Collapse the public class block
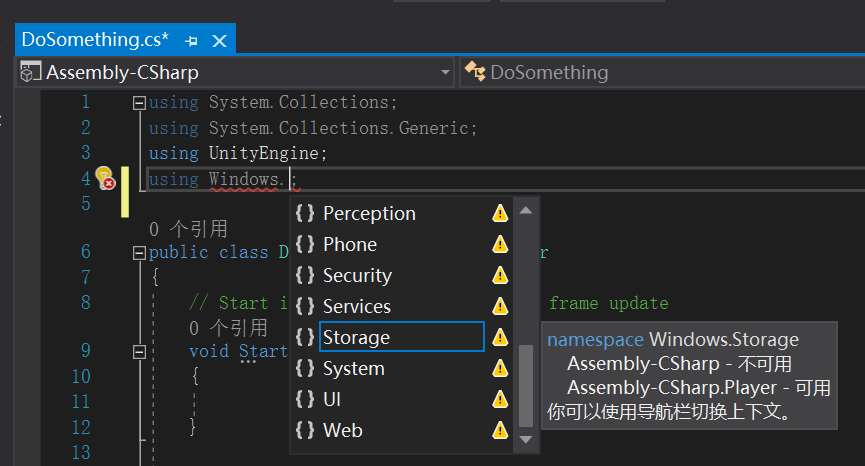 [x=139, y=253]
